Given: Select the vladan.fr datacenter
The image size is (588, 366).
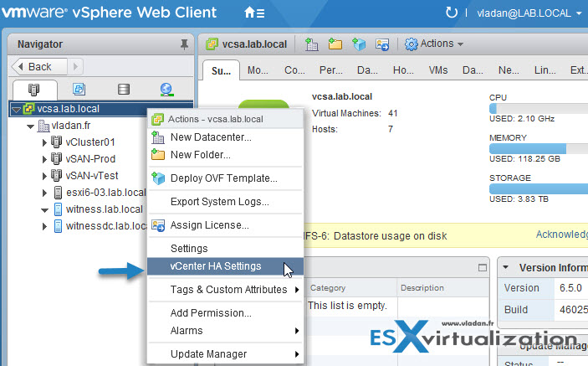Looking at the screenshot, I should point(71,126).
